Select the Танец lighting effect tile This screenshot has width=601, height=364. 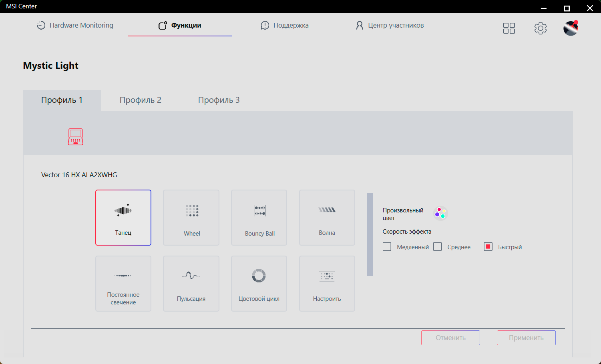pos(123,218)
